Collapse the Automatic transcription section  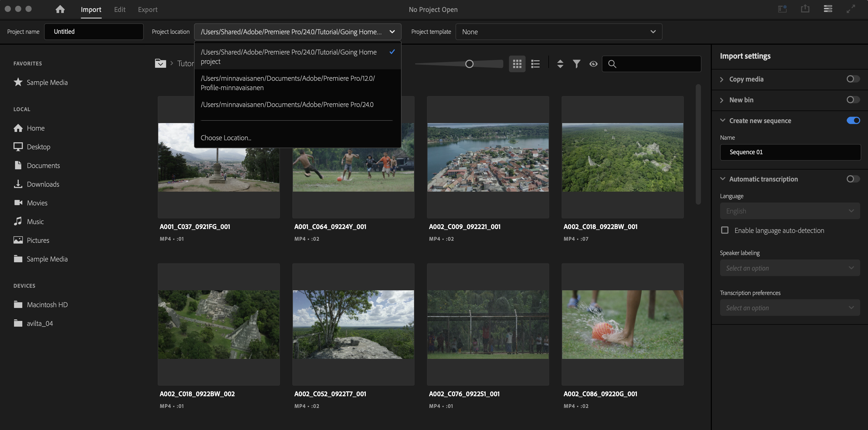pyautogui.click(x=722, y=179)
